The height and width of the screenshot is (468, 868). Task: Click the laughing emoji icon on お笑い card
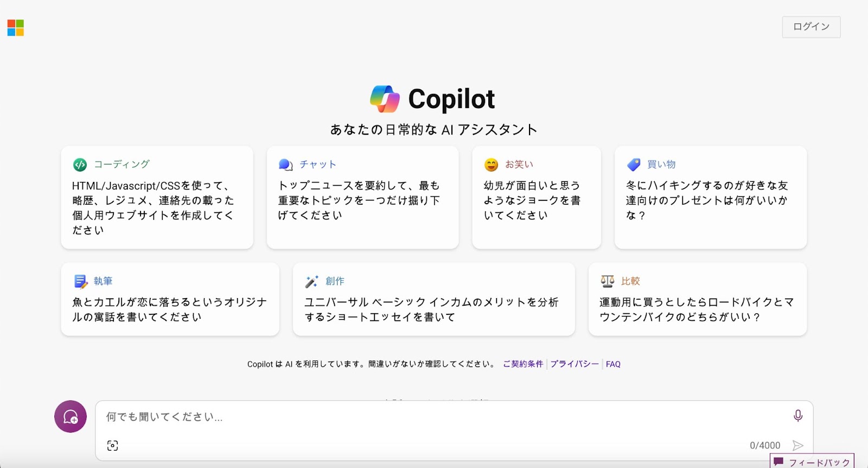[491, 165]
